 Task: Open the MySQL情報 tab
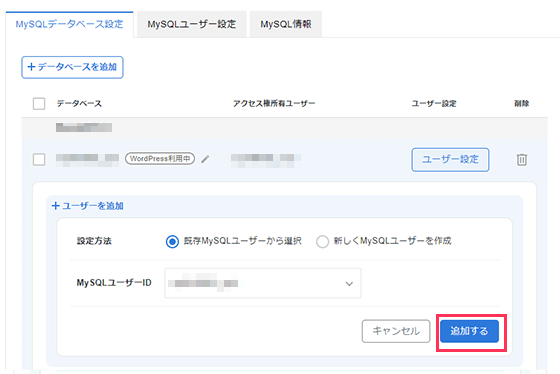[286, 24]
